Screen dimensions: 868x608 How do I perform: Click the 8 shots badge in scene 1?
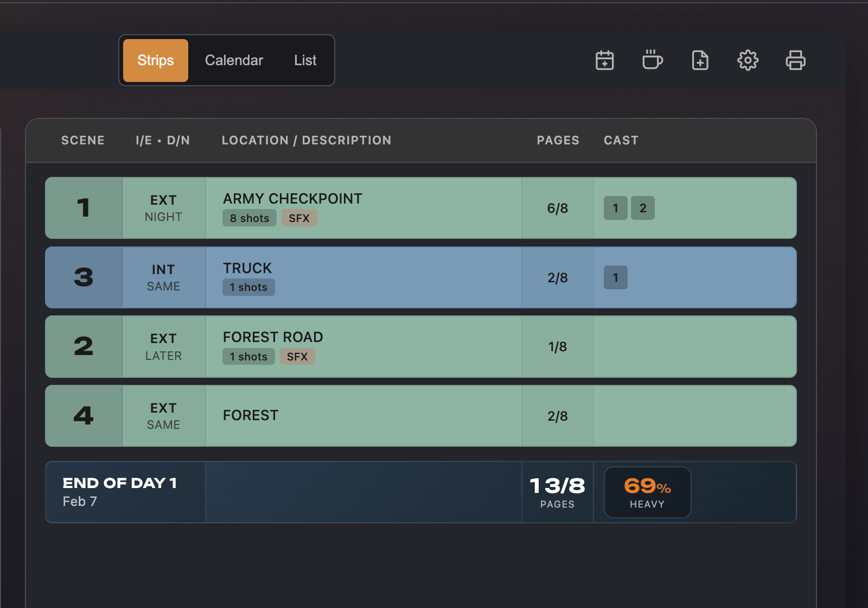point(249,218)
